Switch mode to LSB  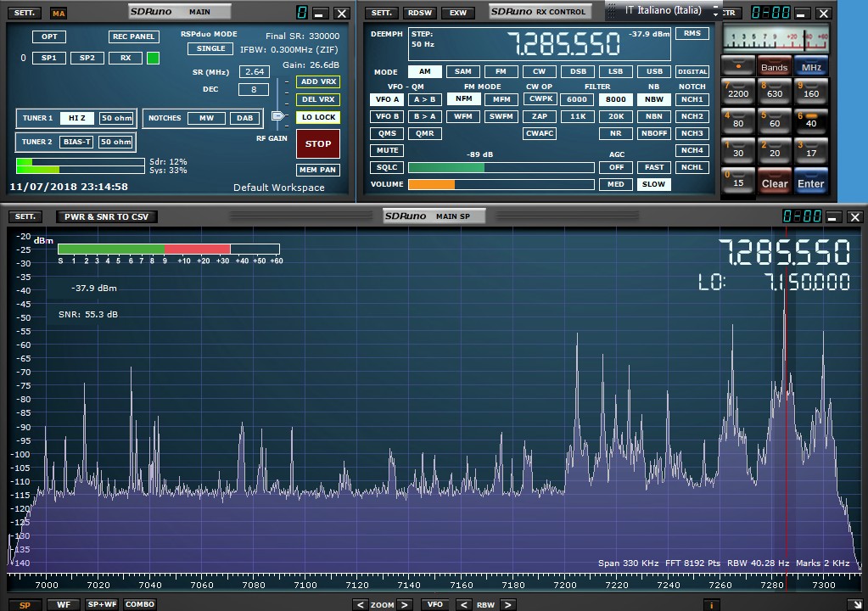tap(615, 71)
